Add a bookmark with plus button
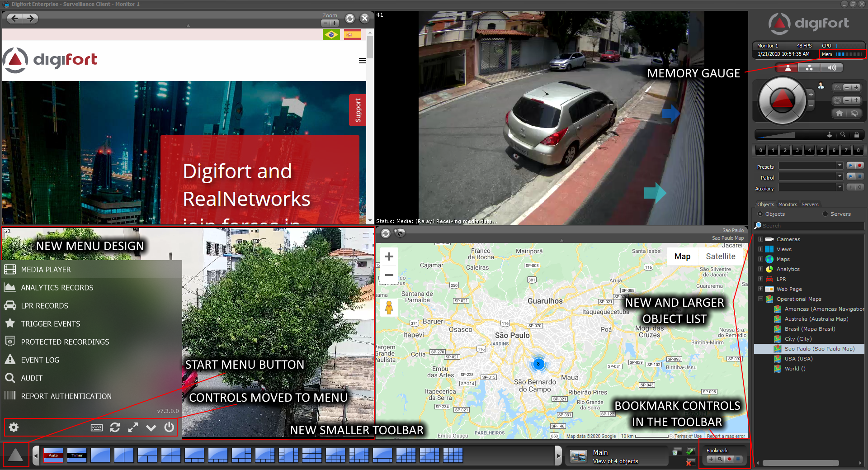The height and width of the screenshot is (470, 868). tap(711, 459)
